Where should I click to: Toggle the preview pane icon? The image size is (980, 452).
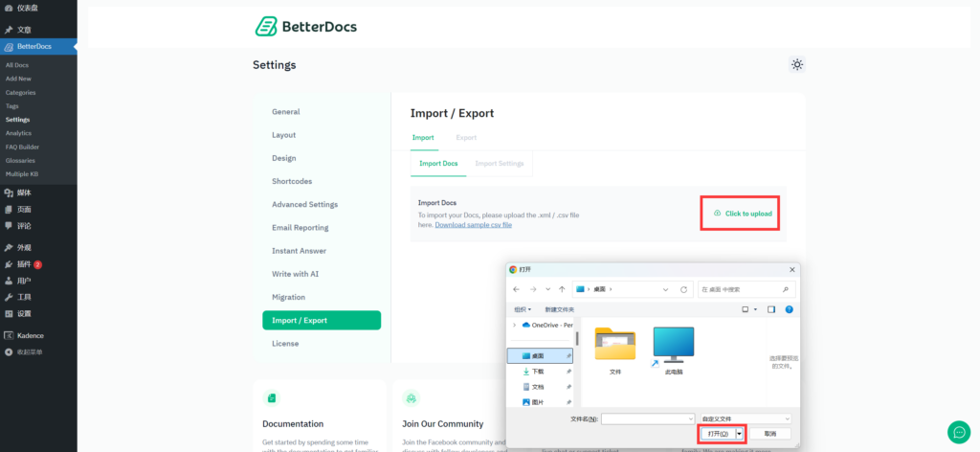[771, 309]
